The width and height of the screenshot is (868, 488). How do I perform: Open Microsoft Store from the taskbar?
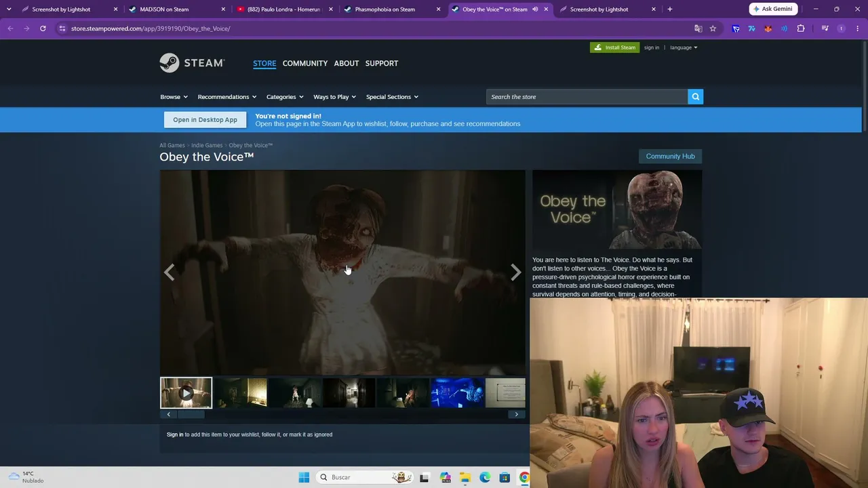(x=505, y=477)
